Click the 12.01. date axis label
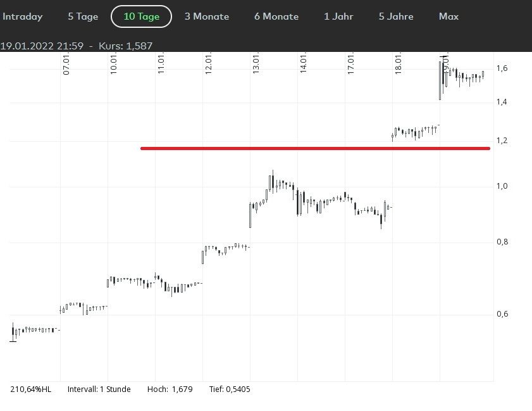This screenshot has height=411, width=532. coord(209,65)
